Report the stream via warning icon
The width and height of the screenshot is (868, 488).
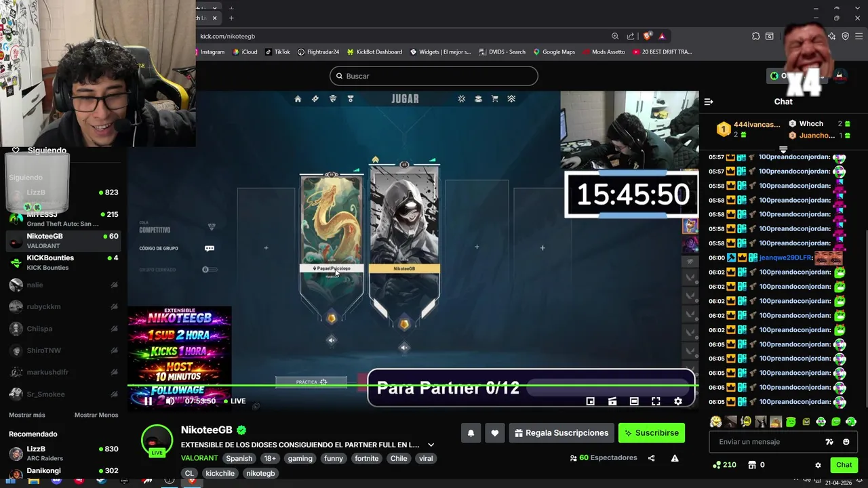click(x=675, y=458)
